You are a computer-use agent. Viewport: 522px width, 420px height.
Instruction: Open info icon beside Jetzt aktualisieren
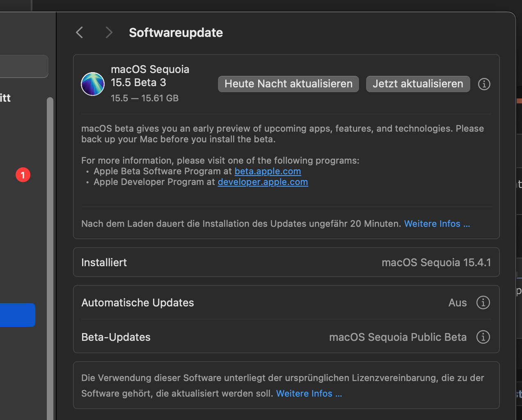pyautogui.click(x=484, y=84)
